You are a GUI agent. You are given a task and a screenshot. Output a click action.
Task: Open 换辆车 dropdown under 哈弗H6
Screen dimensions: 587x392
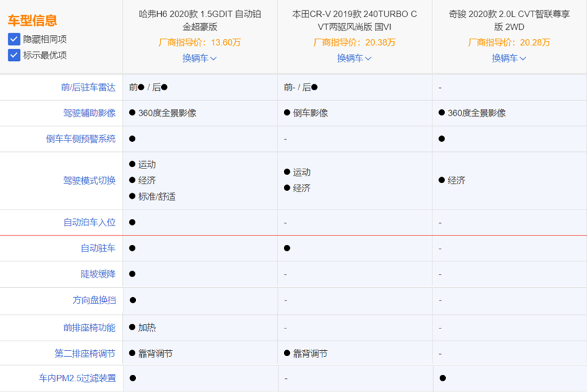pos(200,58)
